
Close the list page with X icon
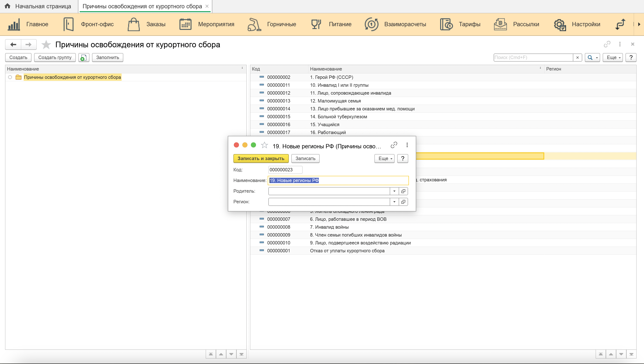[x=633, y=44]
